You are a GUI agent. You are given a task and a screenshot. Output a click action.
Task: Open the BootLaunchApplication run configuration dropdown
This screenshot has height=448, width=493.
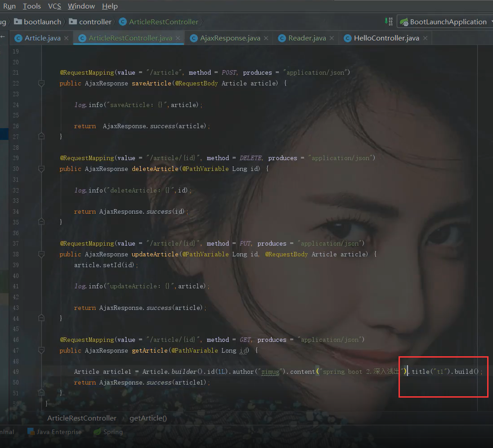[446, 22]
